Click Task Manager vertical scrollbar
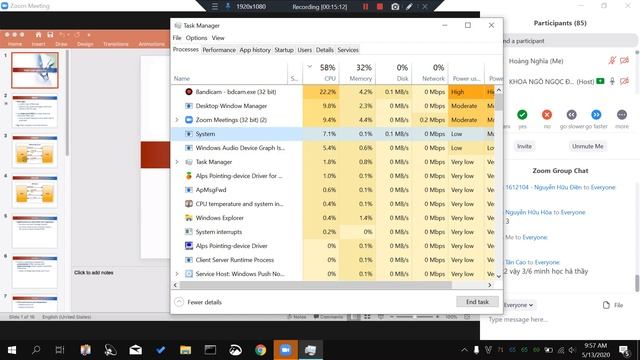This screenshot has width=640, height=360. 498,102
